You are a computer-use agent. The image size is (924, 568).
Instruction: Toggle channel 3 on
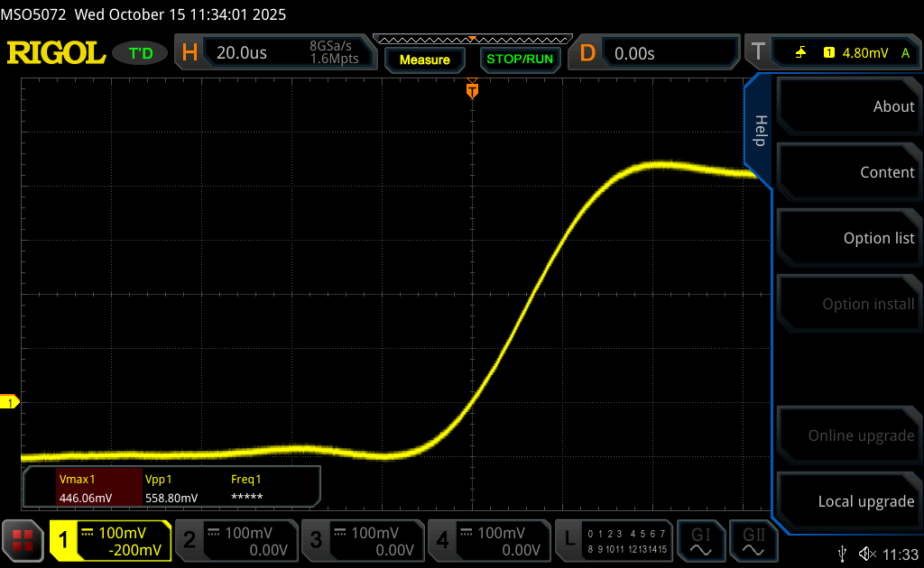tap(362, 540)
